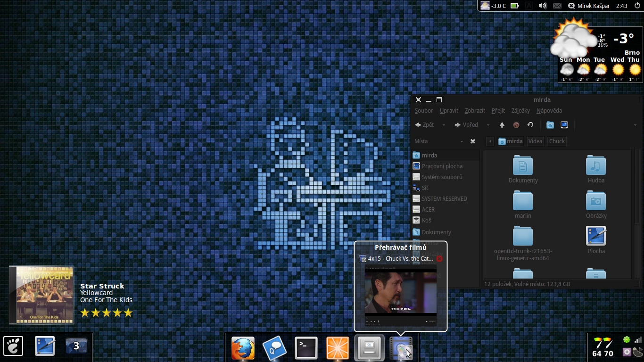Click the Vpřed forward button
Screen dimensions: 644x362
click(466, 125)
